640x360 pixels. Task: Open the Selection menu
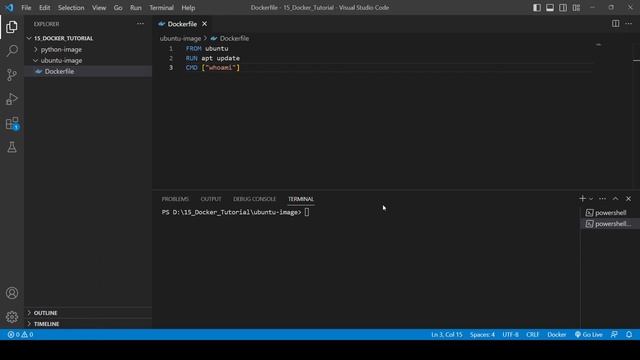71,7
